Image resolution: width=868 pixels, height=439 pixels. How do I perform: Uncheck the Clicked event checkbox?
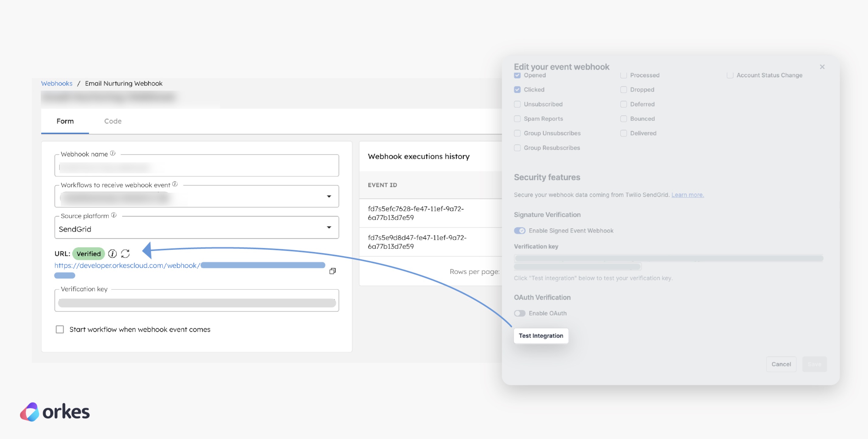[518, 89]
